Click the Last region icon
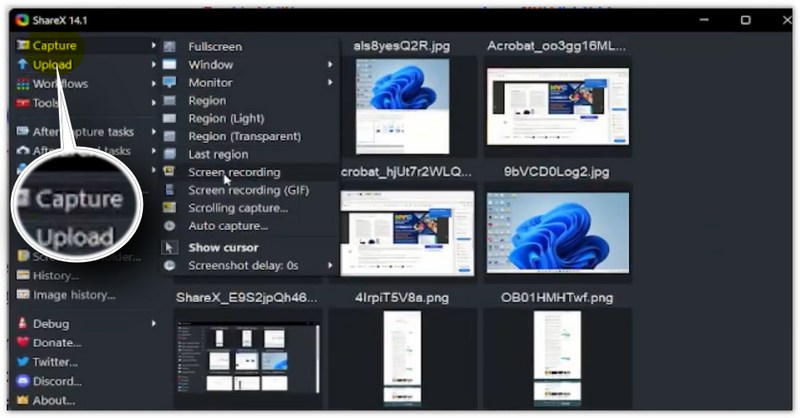 point(169,154)
